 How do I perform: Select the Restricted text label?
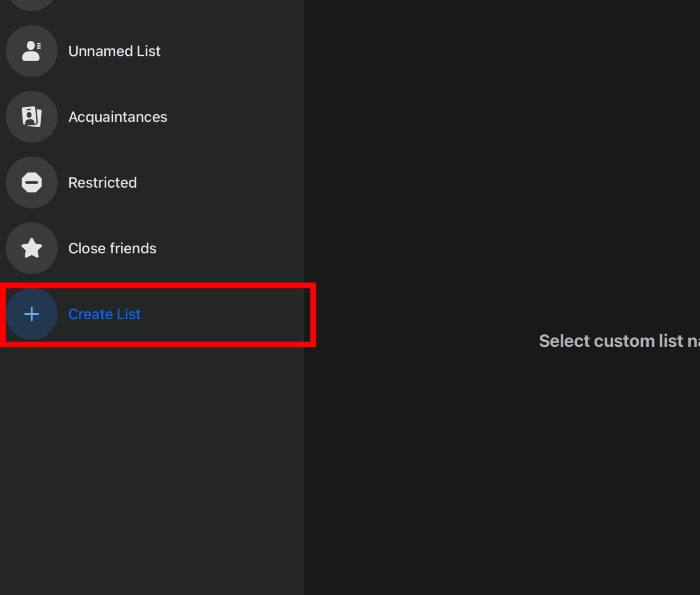[x=102, y=183]
